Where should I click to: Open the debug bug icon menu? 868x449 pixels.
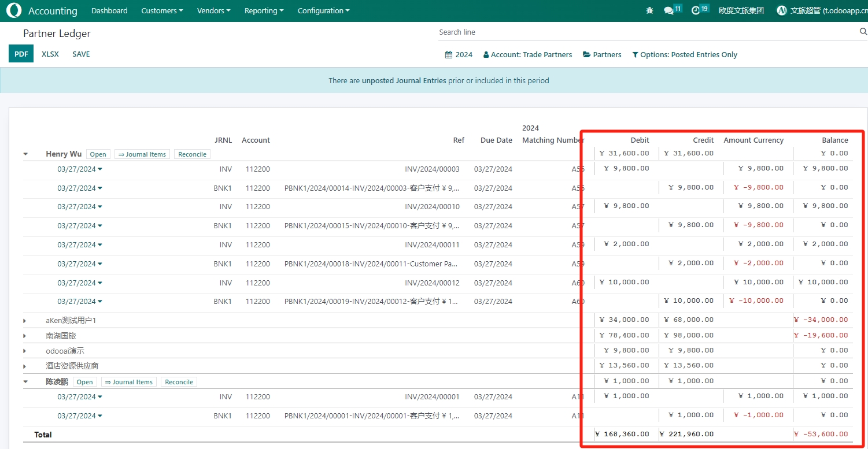click(x=649, y=10)
